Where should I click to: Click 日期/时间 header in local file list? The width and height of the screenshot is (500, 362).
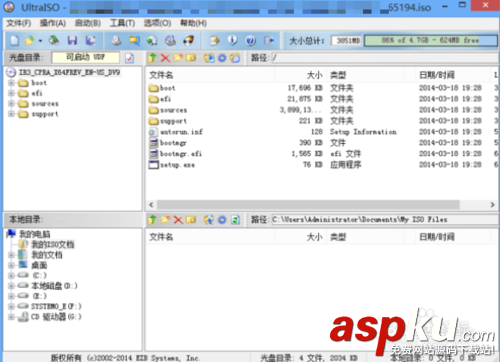pos(453,237)
